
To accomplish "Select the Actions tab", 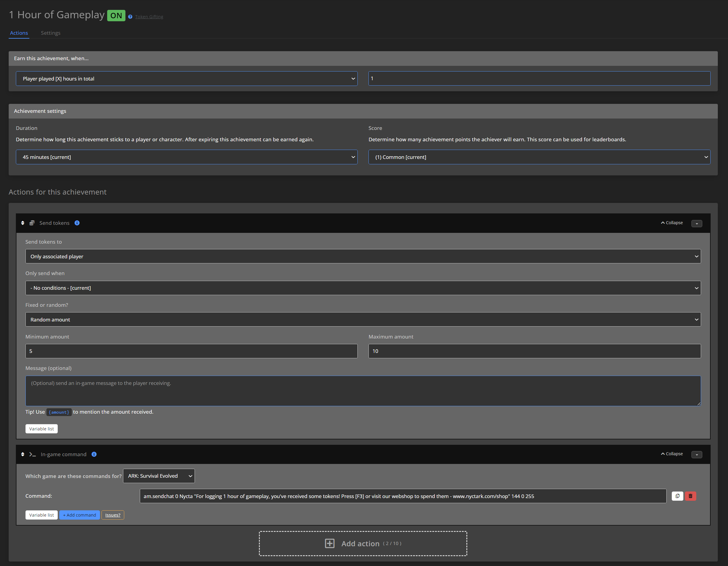I will click(19, 33).
